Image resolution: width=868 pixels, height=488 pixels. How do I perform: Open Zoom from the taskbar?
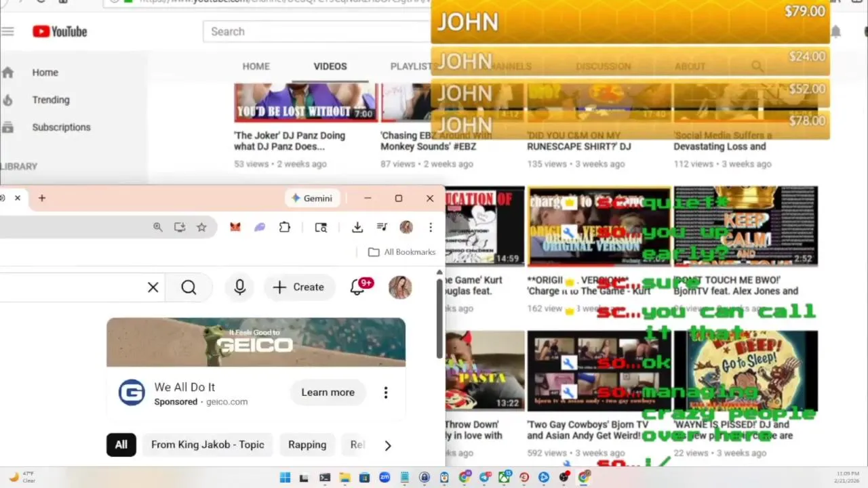[x=384, y=477]
